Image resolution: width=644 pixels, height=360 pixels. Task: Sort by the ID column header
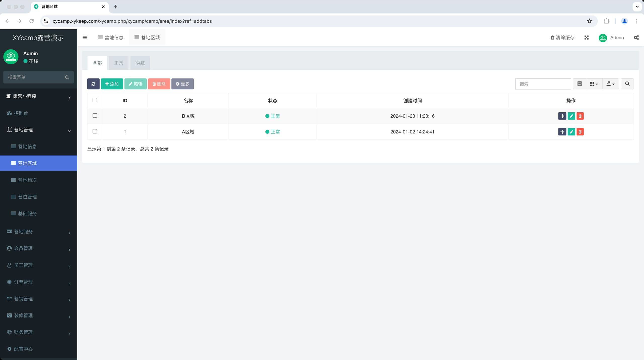point(125,101)
